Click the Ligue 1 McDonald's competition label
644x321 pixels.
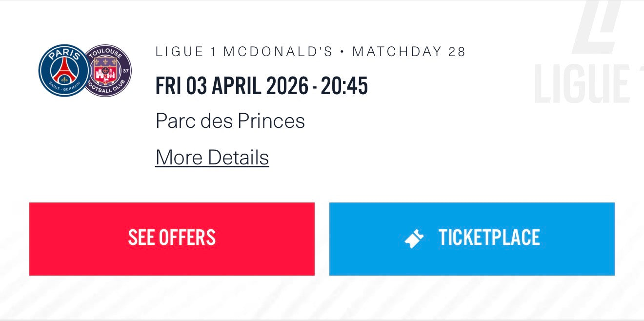[x=244, y=52]
